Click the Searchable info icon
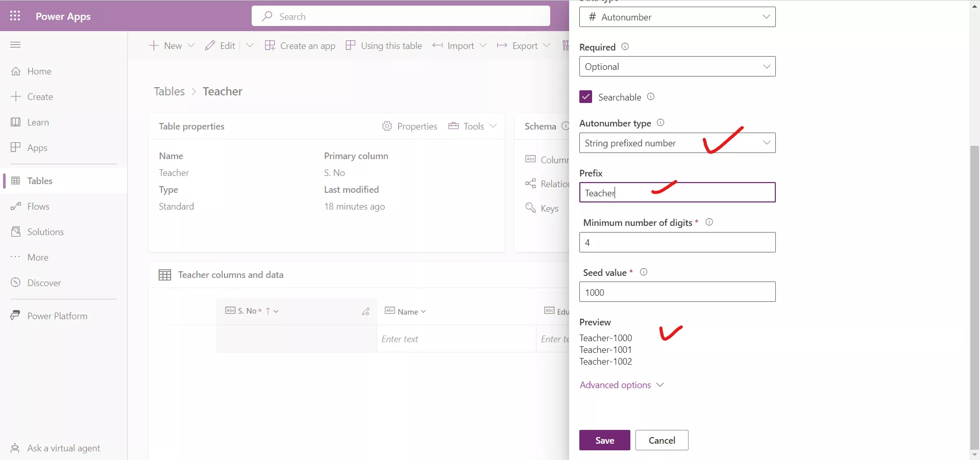980x460 pixels. pos(651,96)
